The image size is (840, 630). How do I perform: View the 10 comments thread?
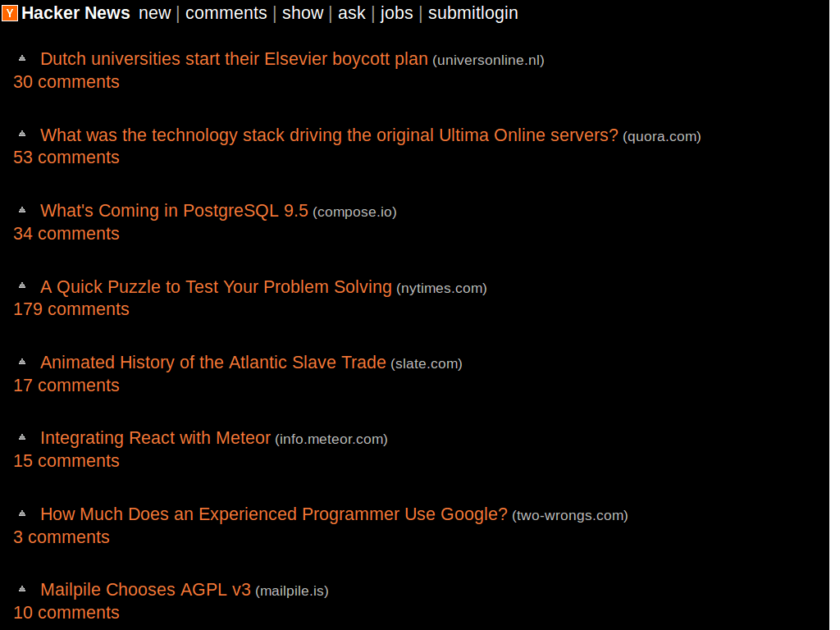click(x=66, y=612)
